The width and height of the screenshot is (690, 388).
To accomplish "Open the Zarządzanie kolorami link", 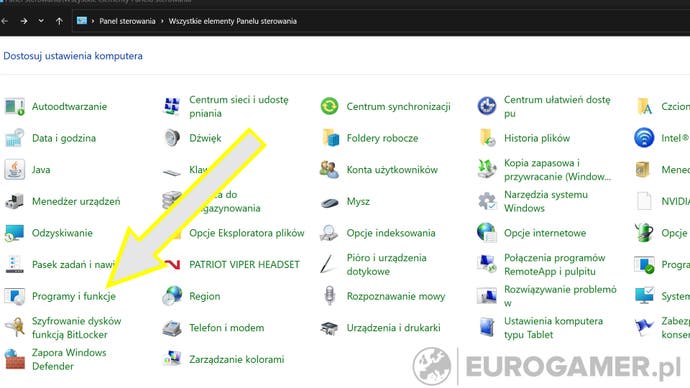I will click(x=237, y=359).
